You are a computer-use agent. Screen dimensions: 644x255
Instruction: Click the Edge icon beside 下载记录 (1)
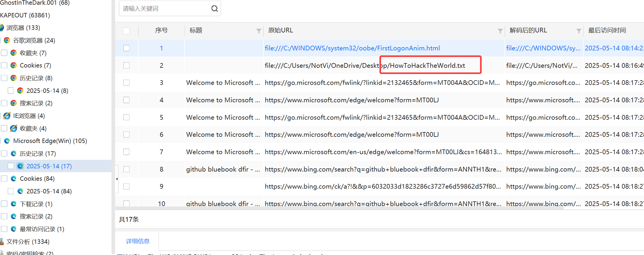click(x=13, y=204)
